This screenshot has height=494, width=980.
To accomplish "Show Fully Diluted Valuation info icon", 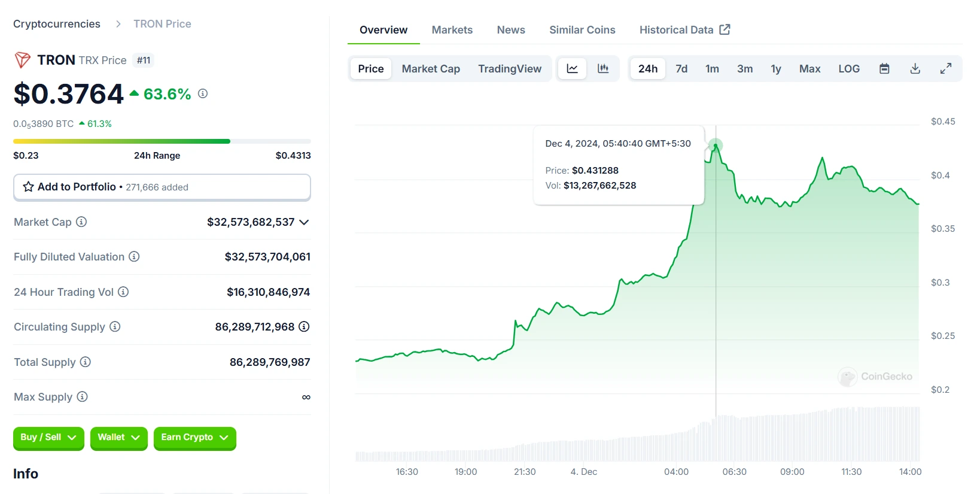I will 134,256.
